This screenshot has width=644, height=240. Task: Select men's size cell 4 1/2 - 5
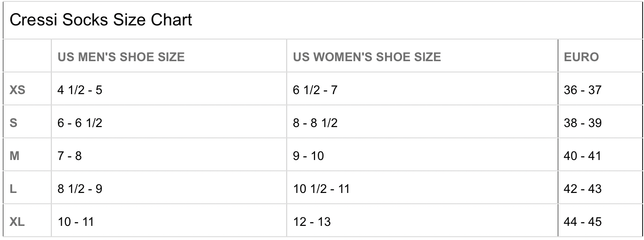tap(80, 89)
